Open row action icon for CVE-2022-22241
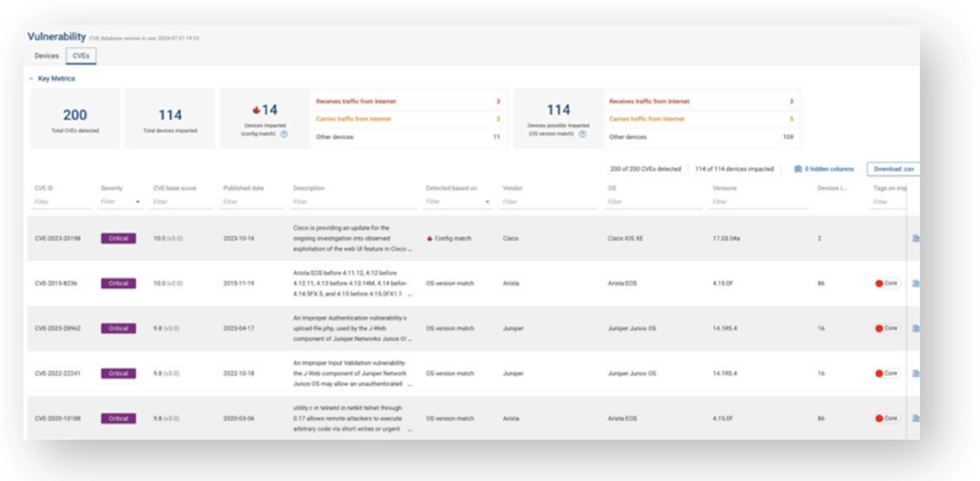Screen dimensions: 980x481 click(x=915, y=373)
